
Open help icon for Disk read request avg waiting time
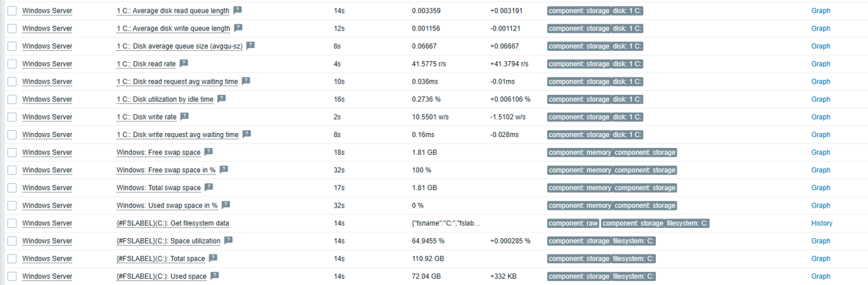pyautogui.click(x=246, y=81)
